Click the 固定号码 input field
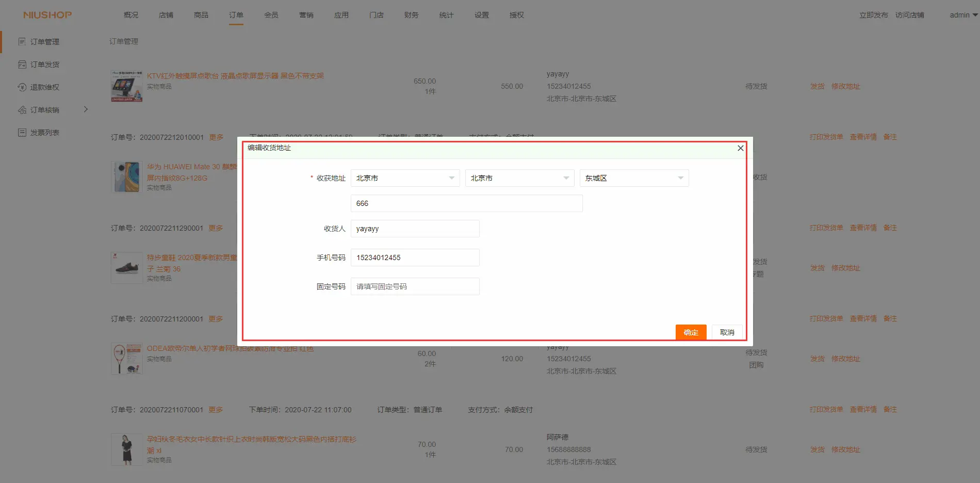980x483 pixels. [415, 286]
